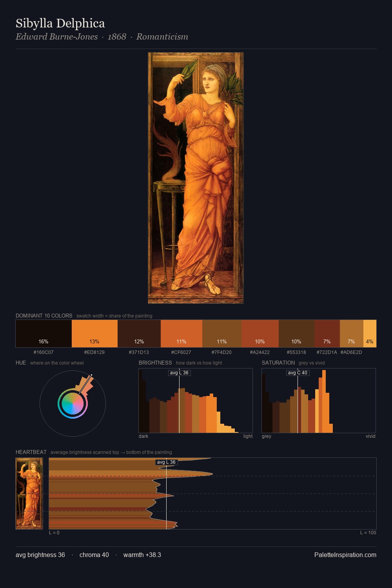Click the #553318 hex code label
This screenshot has height=588, width=392.
(x=296, y=352)
